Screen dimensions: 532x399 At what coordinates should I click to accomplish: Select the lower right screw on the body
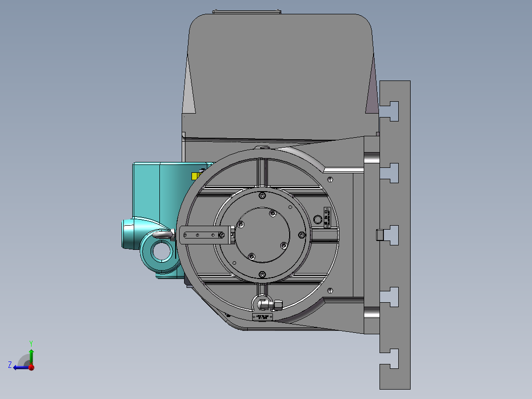pos(330,290)
